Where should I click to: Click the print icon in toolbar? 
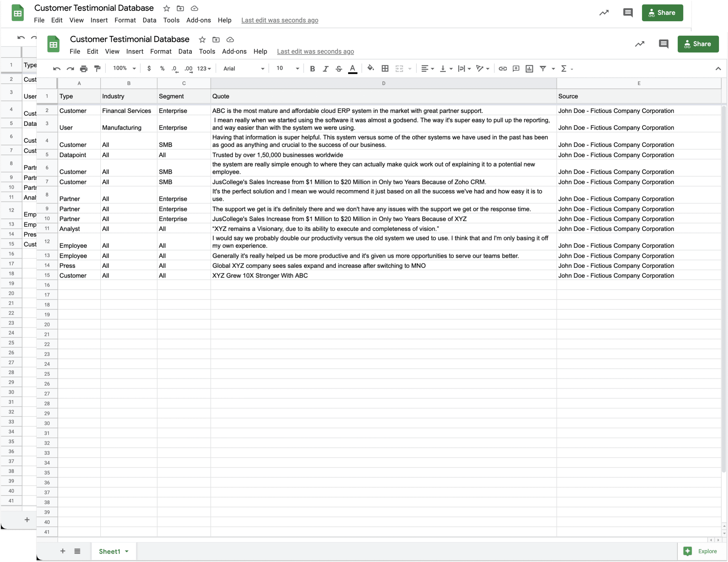tap(84, 69)
